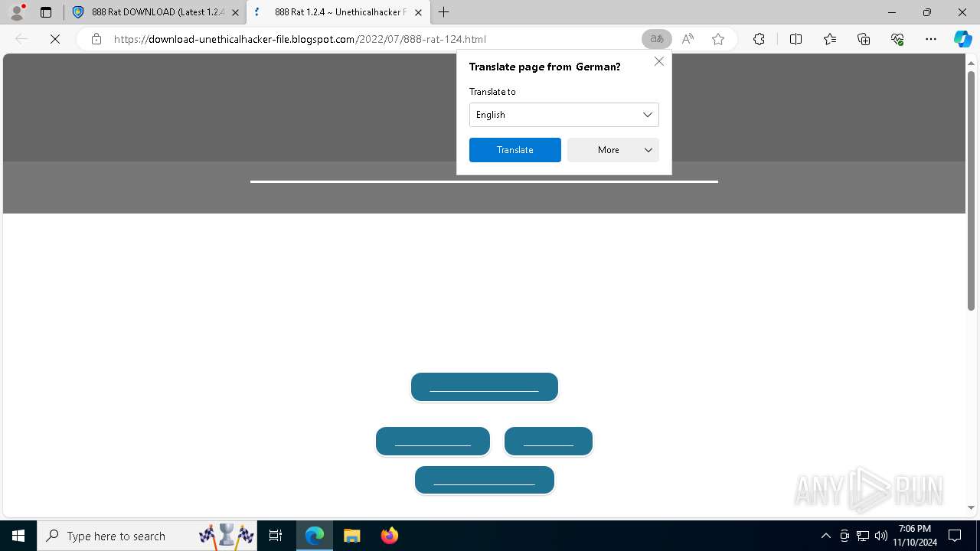This screenshot has width=980, height=551.
Task: Click the page vertical scrollbar thumb
Action: 971,191
